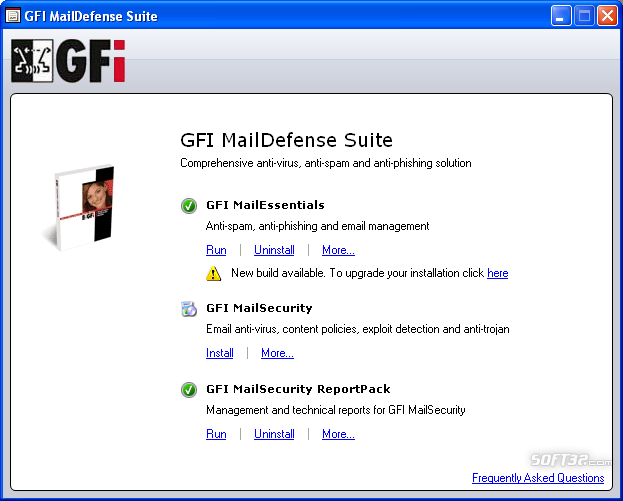Open More... for GFI MailEssentials
The image size is (623, 501).
tap(338, 250)
